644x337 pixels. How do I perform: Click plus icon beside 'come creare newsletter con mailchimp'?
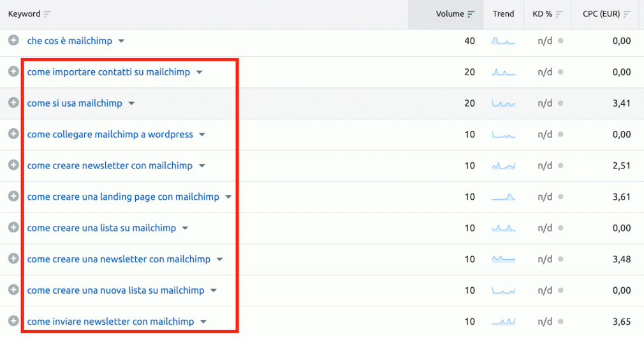tap(13, 165)
